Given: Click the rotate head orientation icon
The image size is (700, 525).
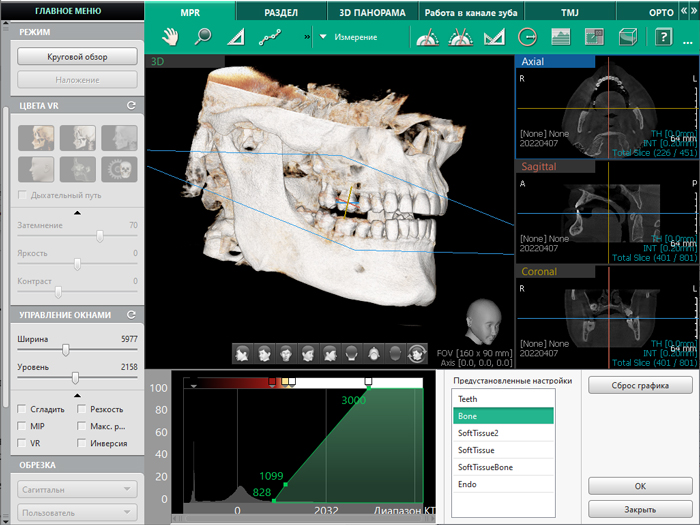Looking at the screenshot, I should 416,353.
